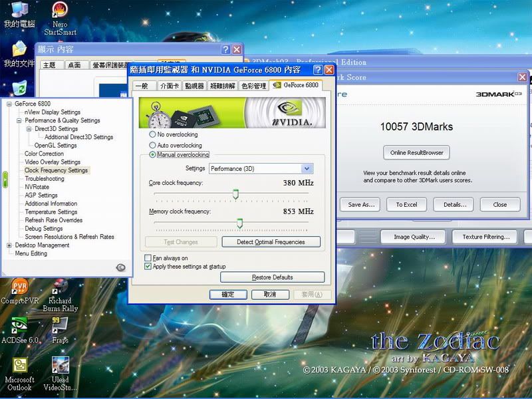The height and width of the screenshot is (399, 532).
Task: Open the Recycle Bin desktop icon
Action: (x=20, y=88)
